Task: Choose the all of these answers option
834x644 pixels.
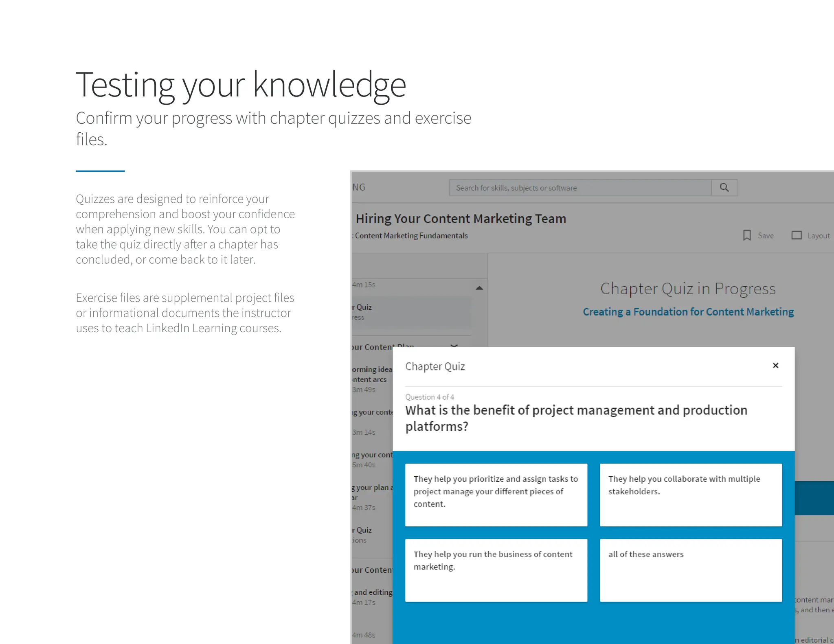Action: (x=691, y=570)
